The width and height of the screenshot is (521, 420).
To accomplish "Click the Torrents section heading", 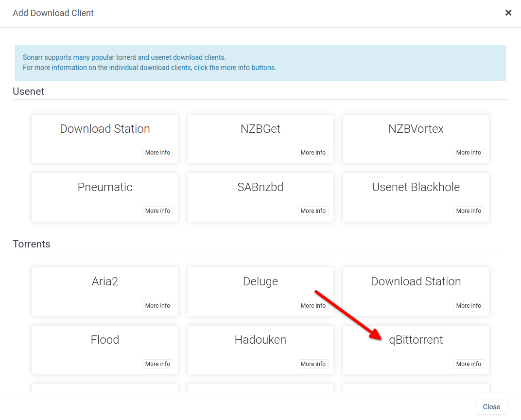I will click(x=31, y=244).
